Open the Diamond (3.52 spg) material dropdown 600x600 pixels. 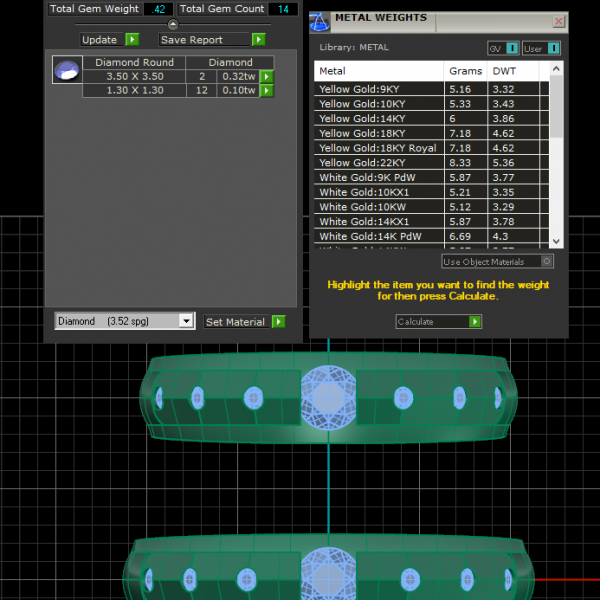click(x=185, y=321)
